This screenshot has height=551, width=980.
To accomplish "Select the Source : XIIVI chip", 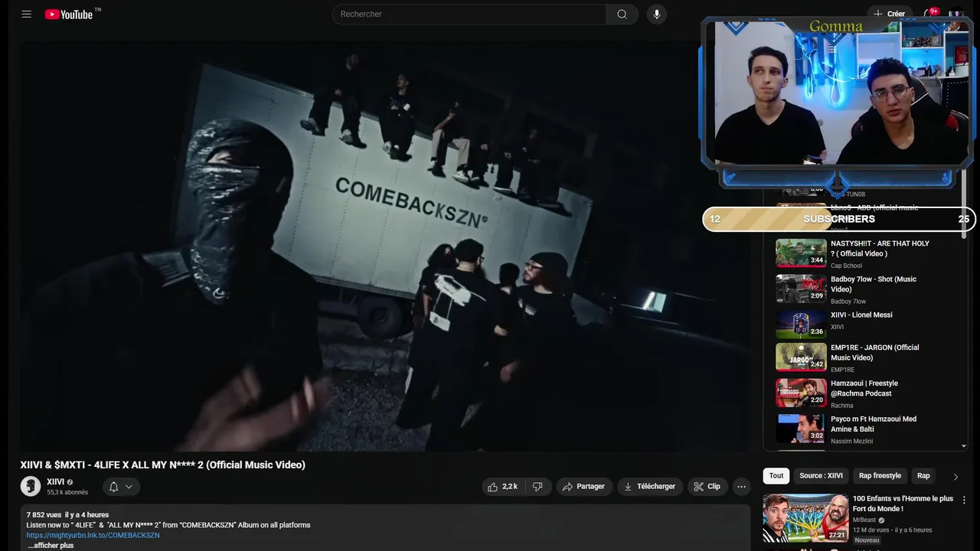I will pos(821,475).
